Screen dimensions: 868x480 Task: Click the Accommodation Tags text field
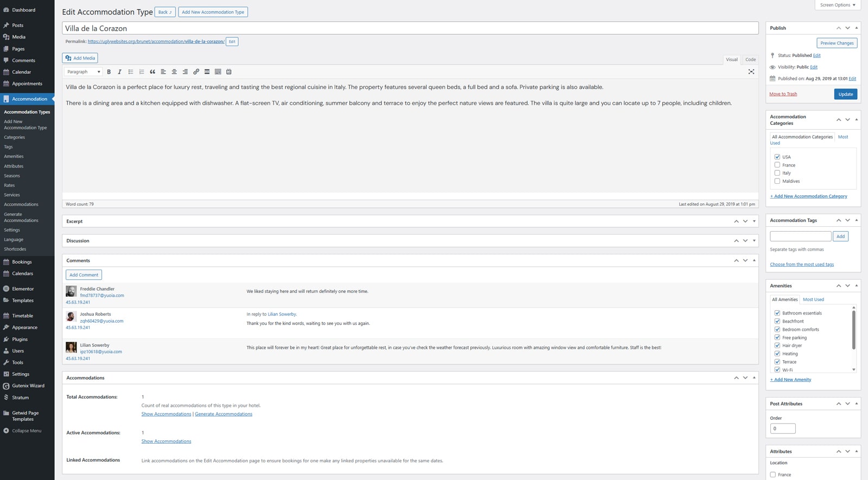click(x=801, y=236)
